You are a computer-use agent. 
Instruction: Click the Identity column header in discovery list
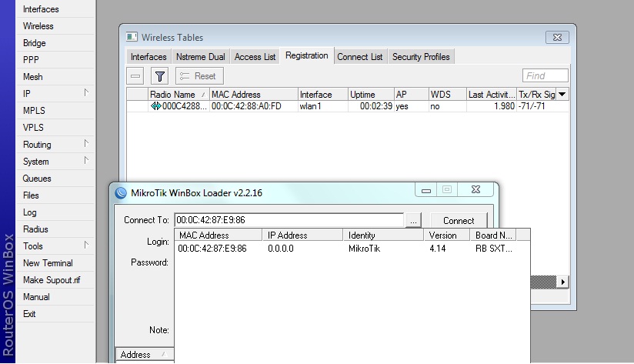pos(383,235)
